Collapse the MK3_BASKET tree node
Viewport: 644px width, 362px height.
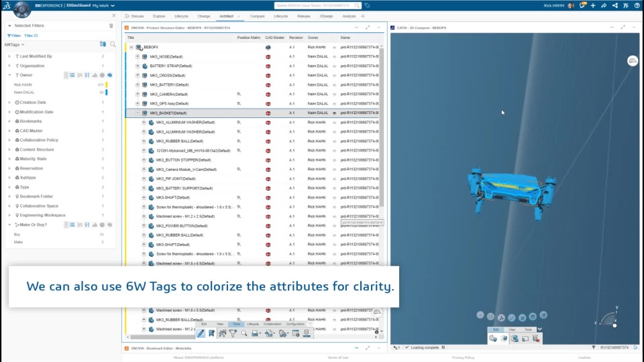pyautogui.click(x=138, y=113)
